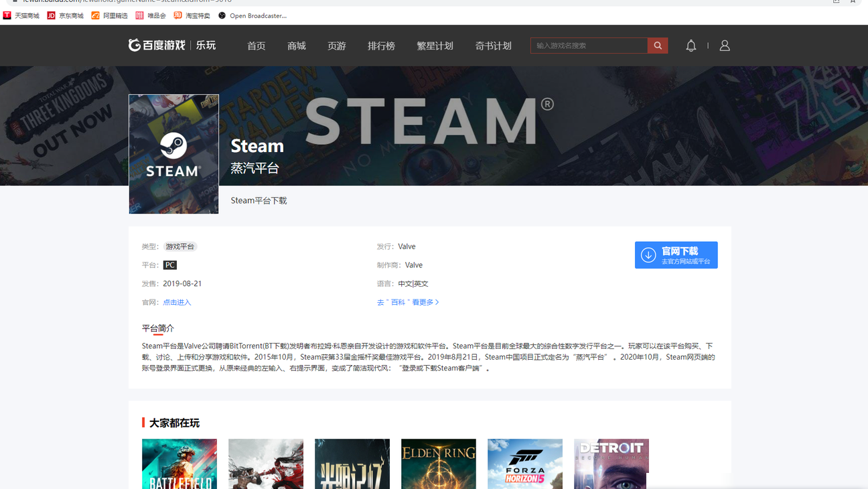Switch to the 页游 section
The image size is (868, 489).
coord(337,46)
